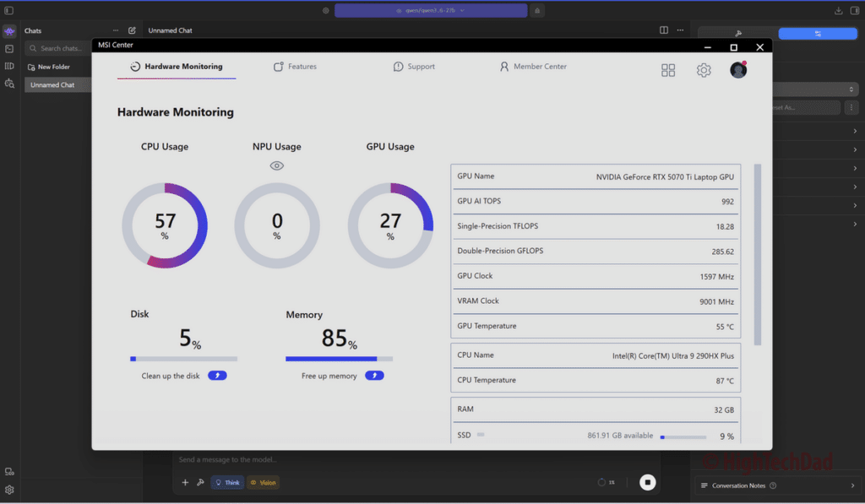Viewport: 865px width, 504px height.
Task: Switch to the Hardware Monitoring tab
Action: [177, 67]
